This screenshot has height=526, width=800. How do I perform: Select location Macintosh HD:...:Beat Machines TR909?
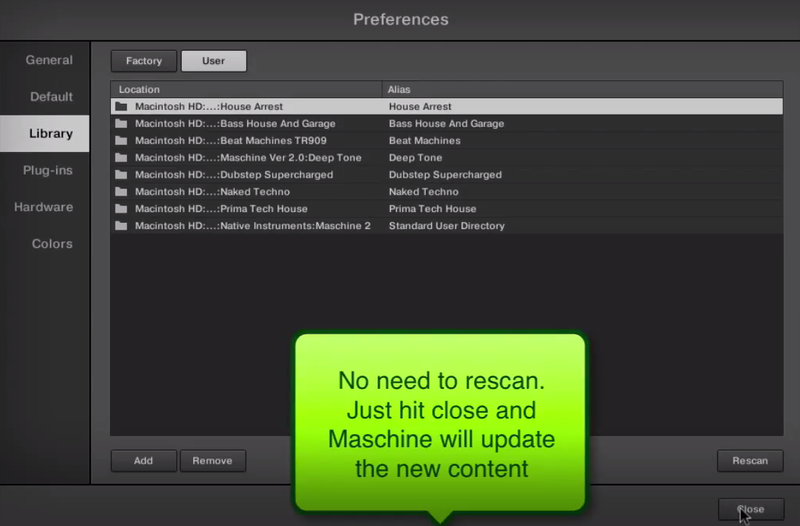click(231, 140)
